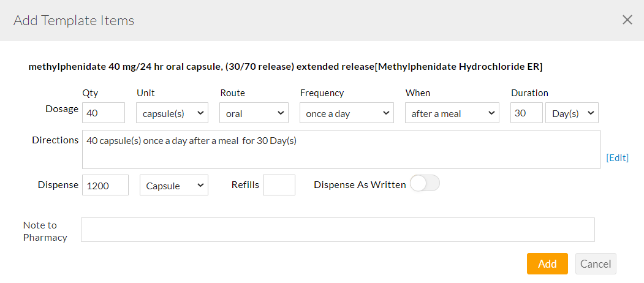Click the Edit link beside Directions

pos(617,157)
